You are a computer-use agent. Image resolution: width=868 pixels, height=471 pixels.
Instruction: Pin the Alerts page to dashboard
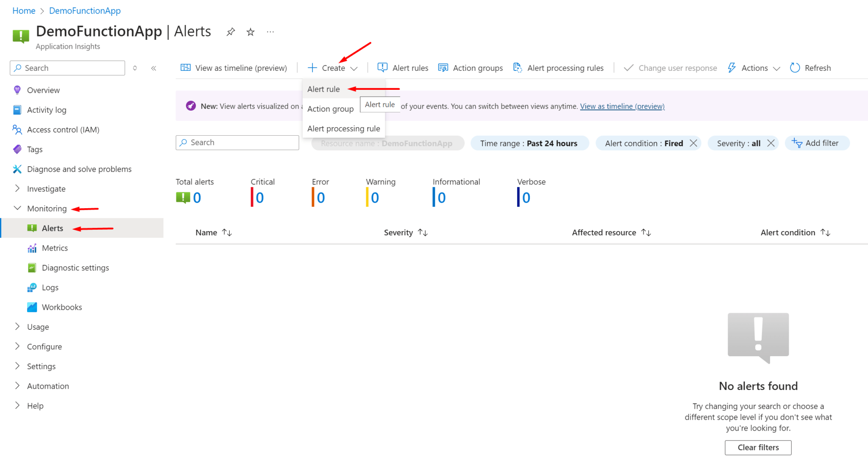(230, 31)
